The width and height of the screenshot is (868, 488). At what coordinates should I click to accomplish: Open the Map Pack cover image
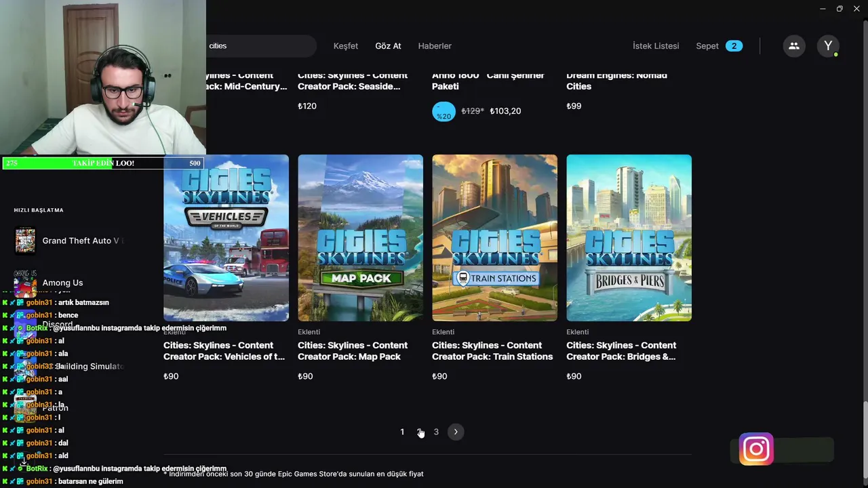pos(360,238)
